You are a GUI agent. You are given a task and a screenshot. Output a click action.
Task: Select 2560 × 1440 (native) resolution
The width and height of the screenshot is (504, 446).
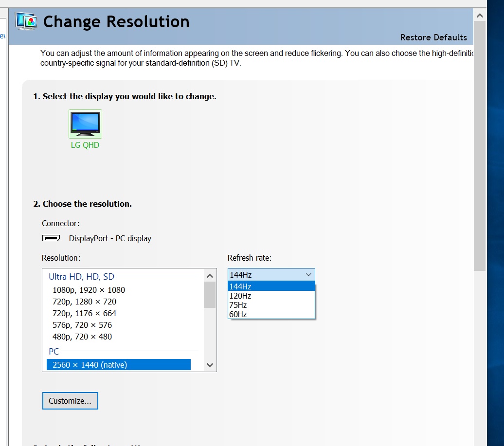tap(119, 365)
